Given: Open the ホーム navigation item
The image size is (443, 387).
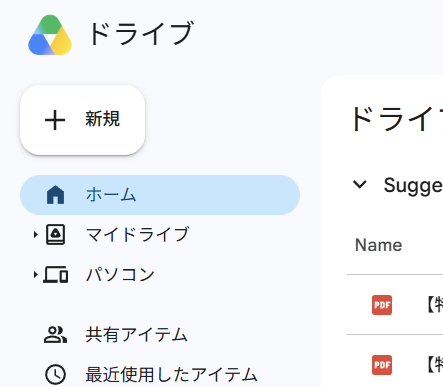Looking at the screenshot, I should tap(160, 195).
